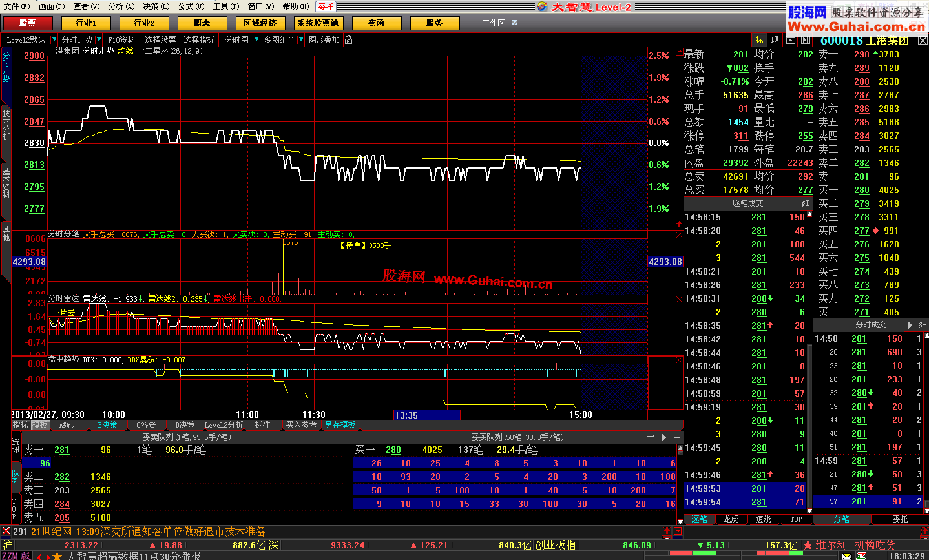Click the 13:35 time marker on timeline

click(427, 415)
